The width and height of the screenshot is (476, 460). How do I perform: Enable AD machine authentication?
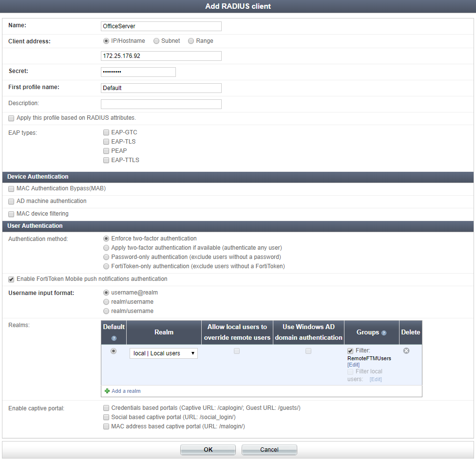(x=11, y=201)
